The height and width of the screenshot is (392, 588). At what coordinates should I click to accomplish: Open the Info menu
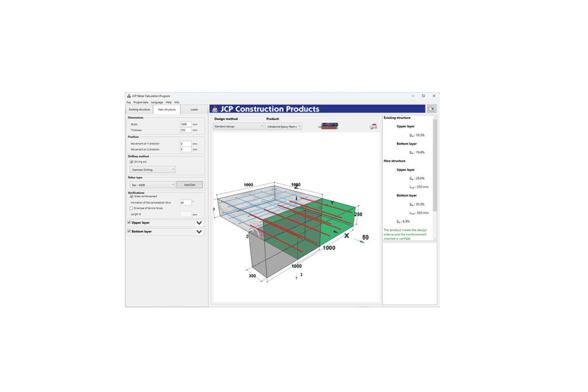pyautogui.click(x=177, y=102)
